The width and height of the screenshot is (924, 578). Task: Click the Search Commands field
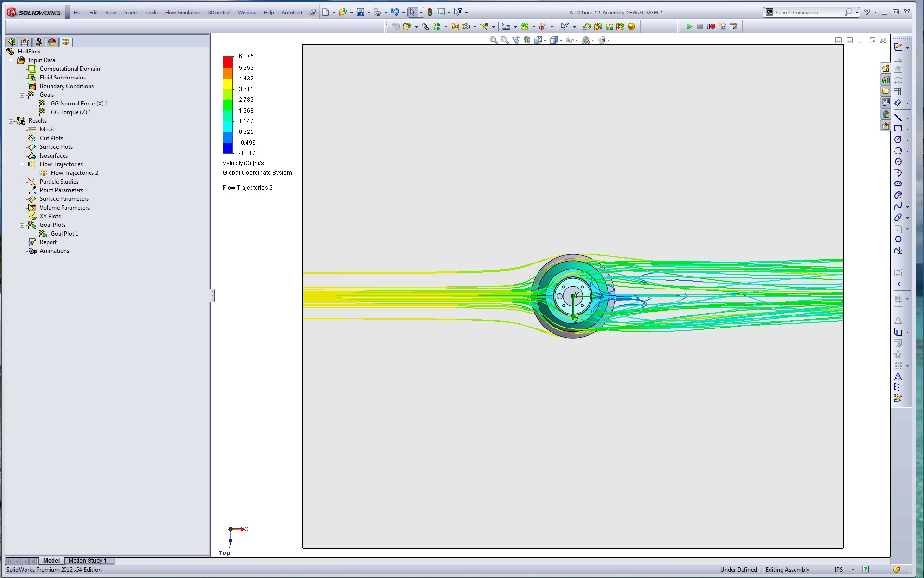pyautogui.click(x=808, y=13)
